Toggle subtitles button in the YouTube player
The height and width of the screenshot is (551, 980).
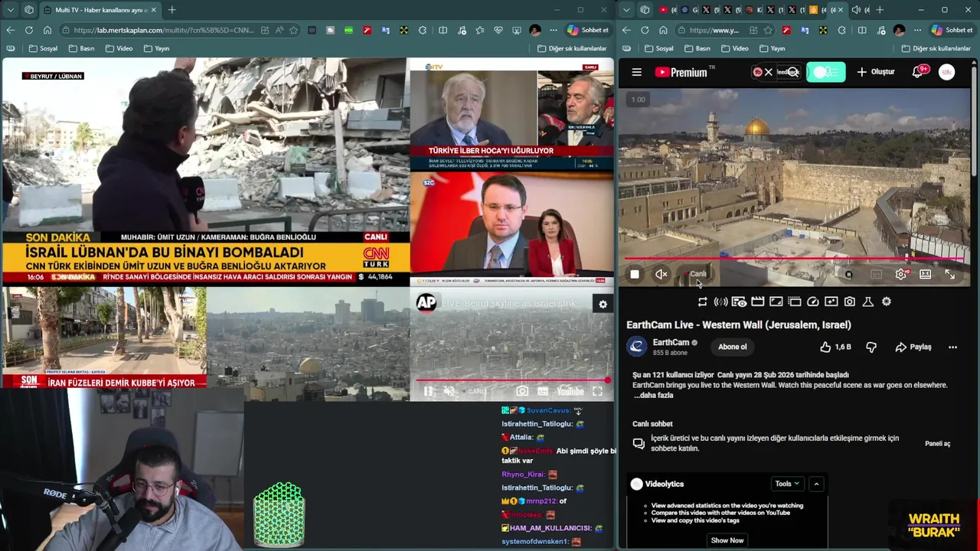pyautogui.click(x=876, y=274)
